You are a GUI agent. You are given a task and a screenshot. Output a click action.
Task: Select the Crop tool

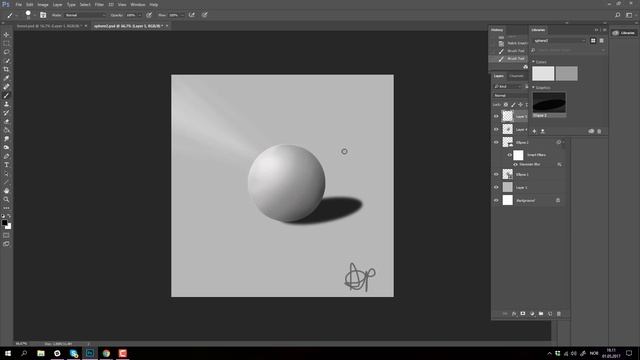point(6,69)
